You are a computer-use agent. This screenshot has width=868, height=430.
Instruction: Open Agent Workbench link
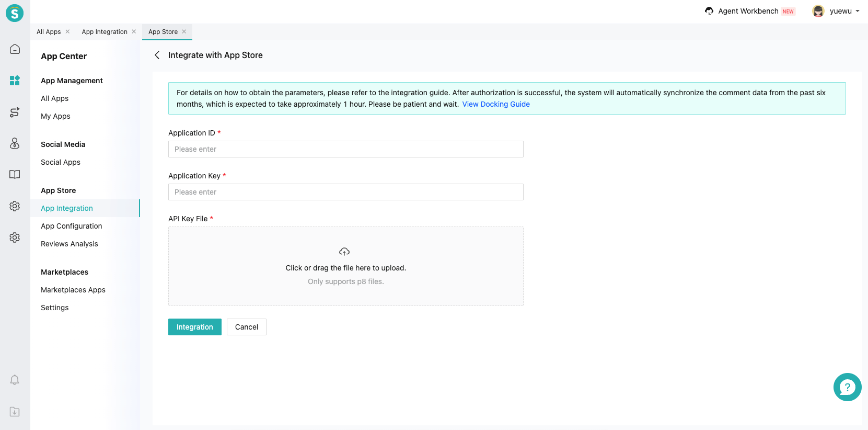(748, 11)
